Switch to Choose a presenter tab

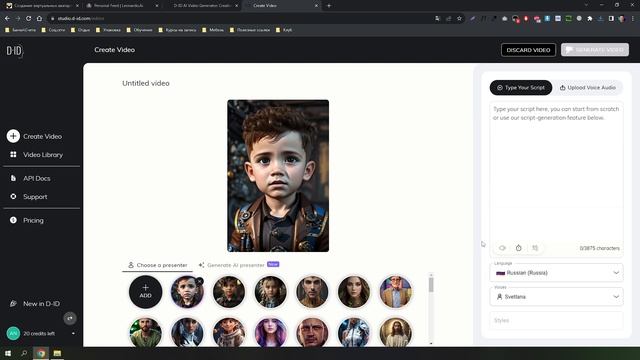click(158, 265)
